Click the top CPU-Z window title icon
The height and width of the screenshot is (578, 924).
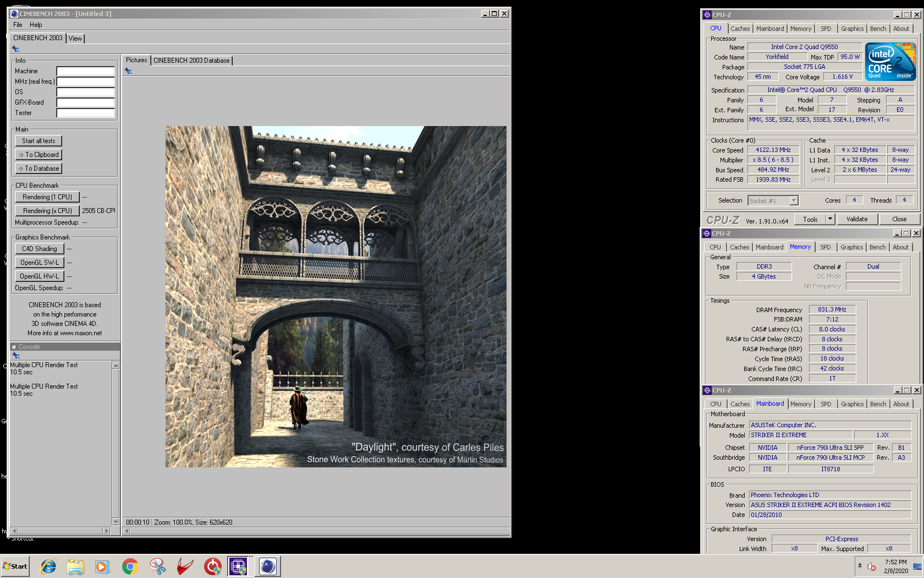707,15
